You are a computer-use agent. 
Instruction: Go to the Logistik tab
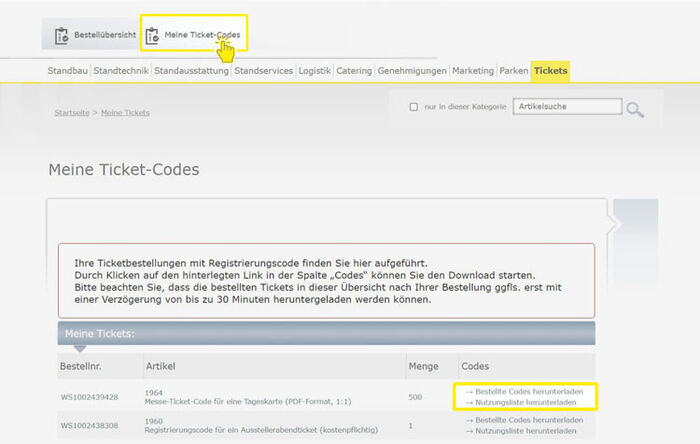(x=315, y=71)
